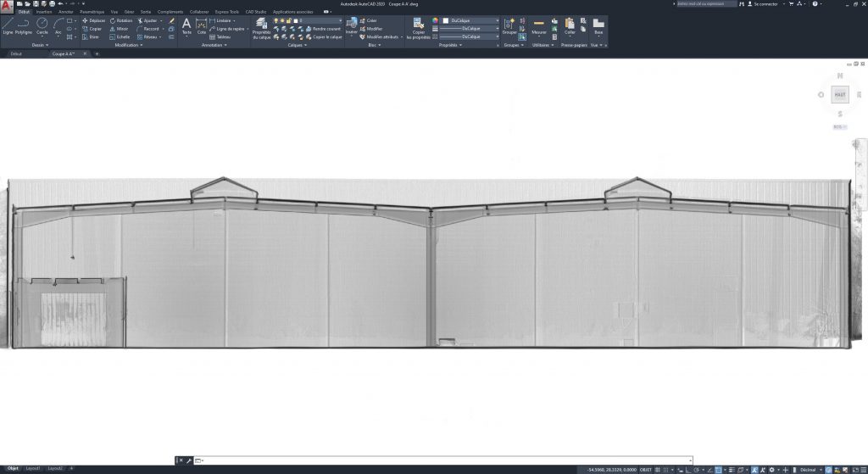Toggle grid display in status bar
Screen dimensions: 868x474
point(658,470)
